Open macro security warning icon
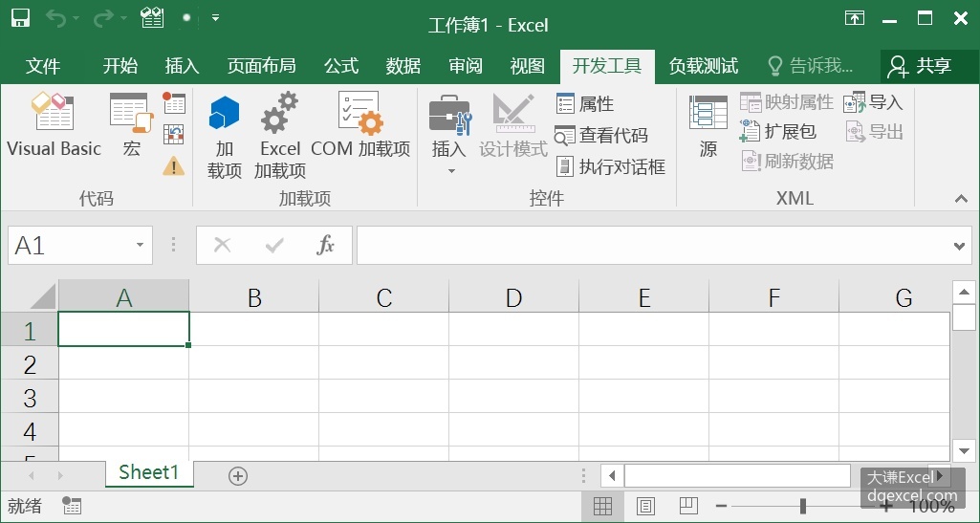980x523 pixels. (174, 165)
